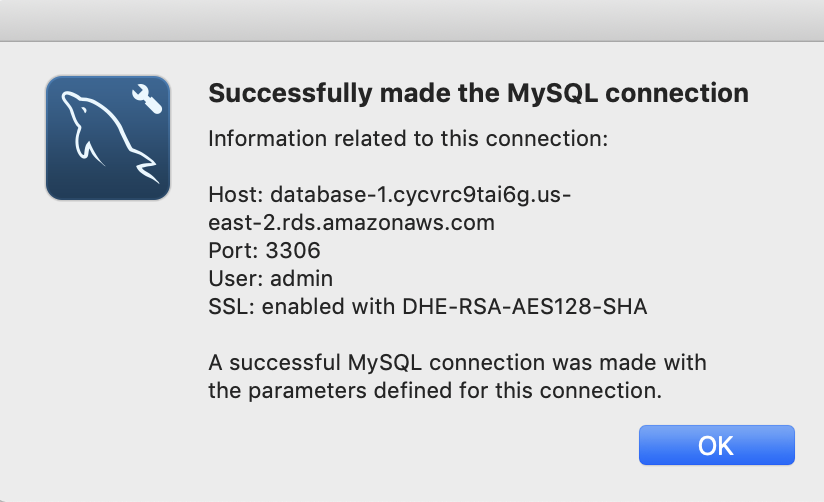
Task: Click the word 'MySQL' in the bold heading
Action: 552,94
